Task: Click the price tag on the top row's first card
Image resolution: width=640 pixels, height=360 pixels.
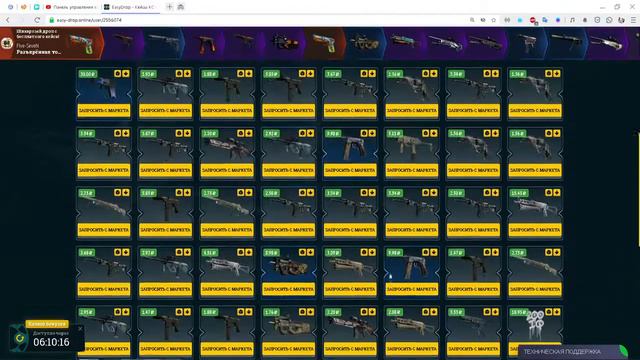Action: (x=87, y=74)
